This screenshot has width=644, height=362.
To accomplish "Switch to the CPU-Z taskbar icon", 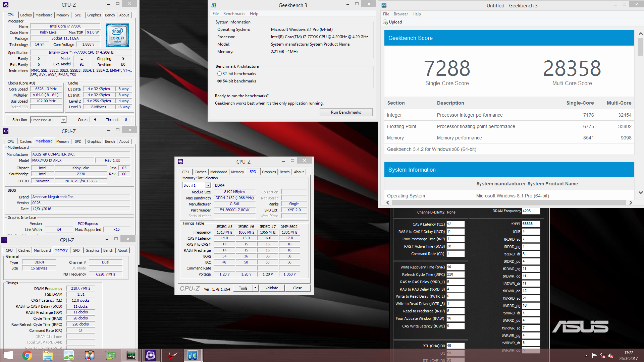I will 151,355.
